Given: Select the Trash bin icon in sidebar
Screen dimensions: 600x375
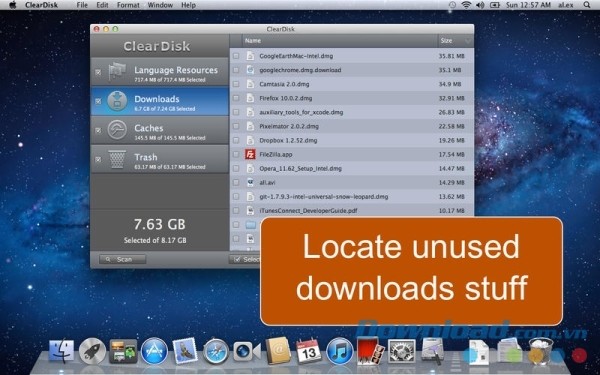Looking at the screenshot, I should [x=117, y=159].
